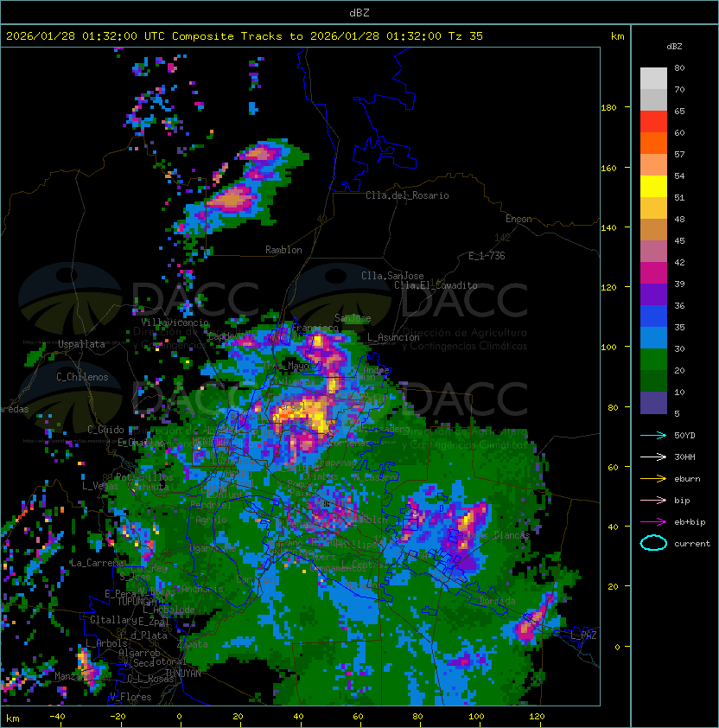This screenshot has height=728, width=719.
Task: Click the 120 tick on horizontal axis
Action: tap(537, 717)
